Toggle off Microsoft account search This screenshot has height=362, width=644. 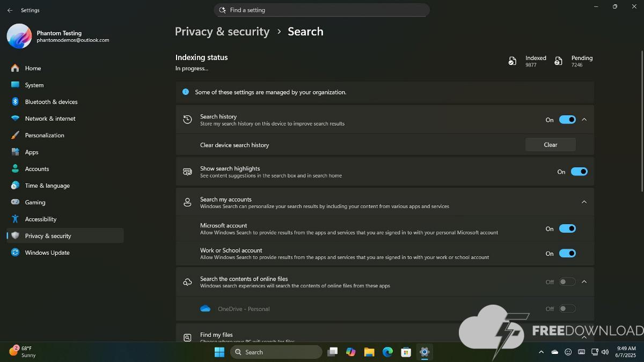coord(567,228)
